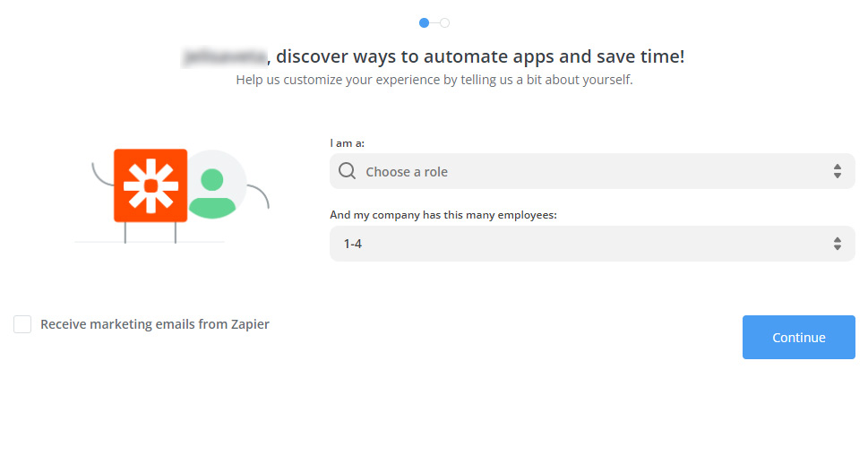Click the second empty step indicator dot
868x464 pixels.
[444, 22]
